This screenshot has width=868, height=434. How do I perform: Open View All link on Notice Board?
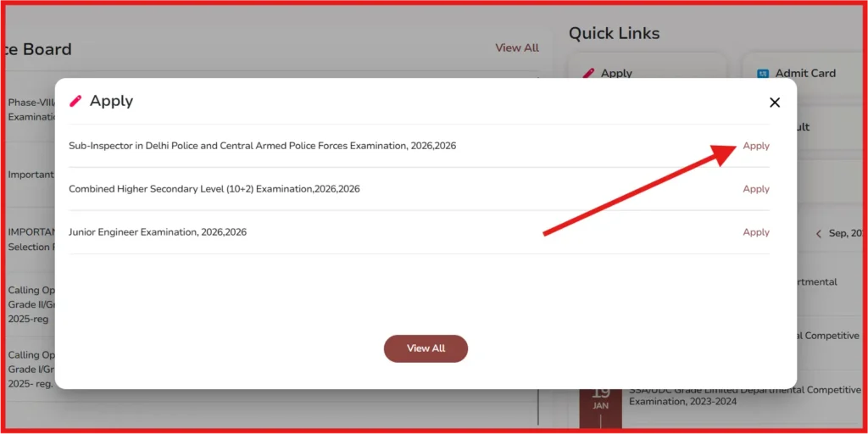517,47
